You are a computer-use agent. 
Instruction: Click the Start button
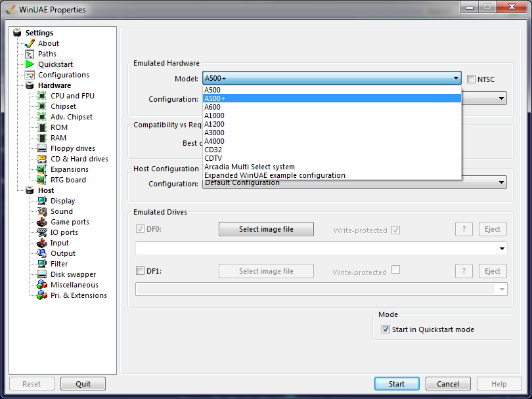pyautogui.click(x=397, y=384)
